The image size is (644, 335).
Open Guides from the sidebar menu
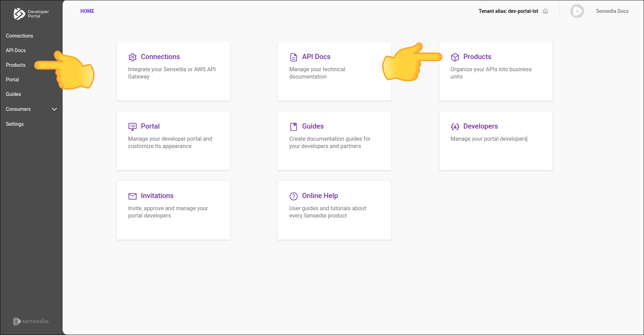tap(13, 94)
